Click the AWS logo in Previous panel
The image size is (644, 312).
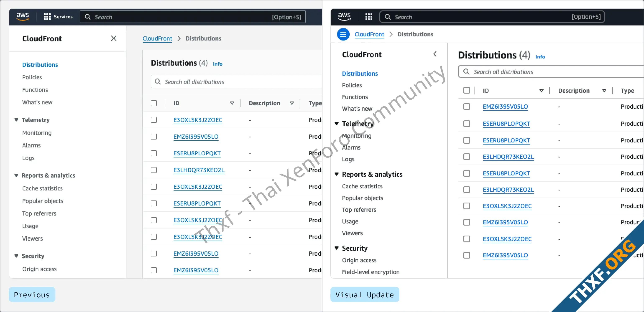pos(23,17)
